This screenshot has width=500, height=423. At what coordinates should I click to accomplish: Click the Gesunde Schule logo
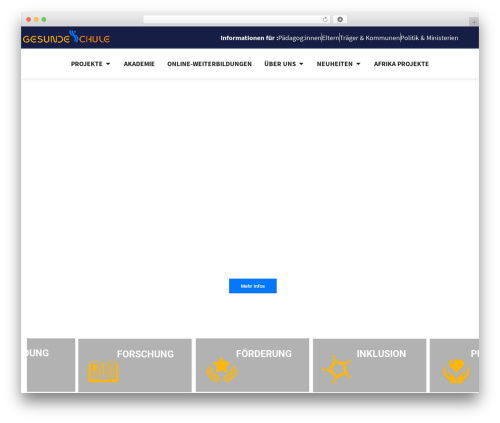(x=66, y=37)
